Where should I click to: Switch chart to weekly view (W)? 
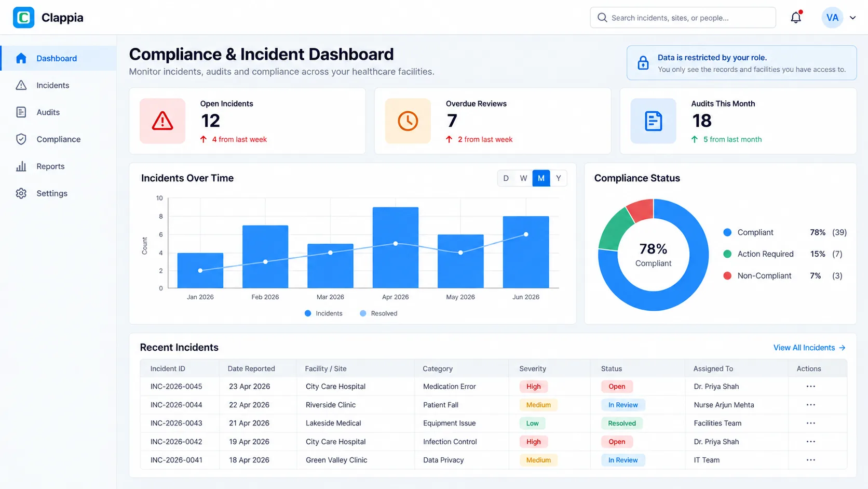click(x=524, y=178)
